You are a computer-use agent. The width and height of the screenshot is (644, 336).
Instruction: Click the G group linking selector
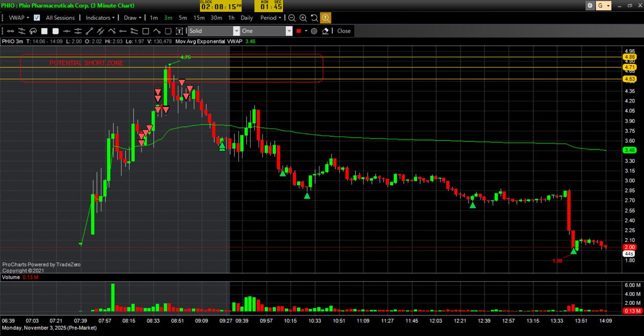pyautogui.click(x=605, y=5)
